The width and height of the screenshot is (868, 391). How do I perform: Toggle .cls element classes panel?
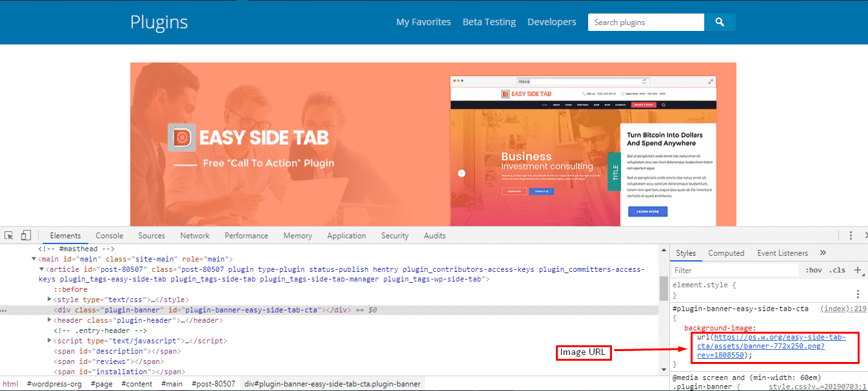838,271
